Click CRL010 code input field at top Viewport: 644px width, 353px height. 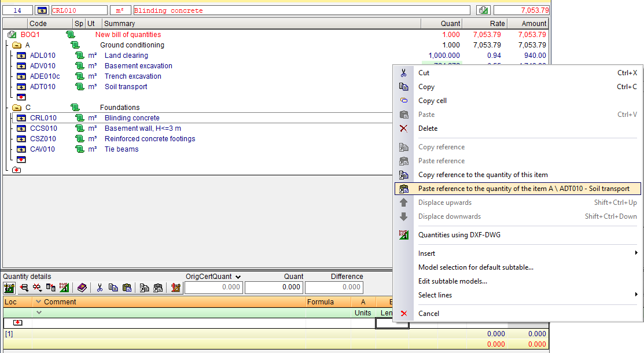[79, 10]
